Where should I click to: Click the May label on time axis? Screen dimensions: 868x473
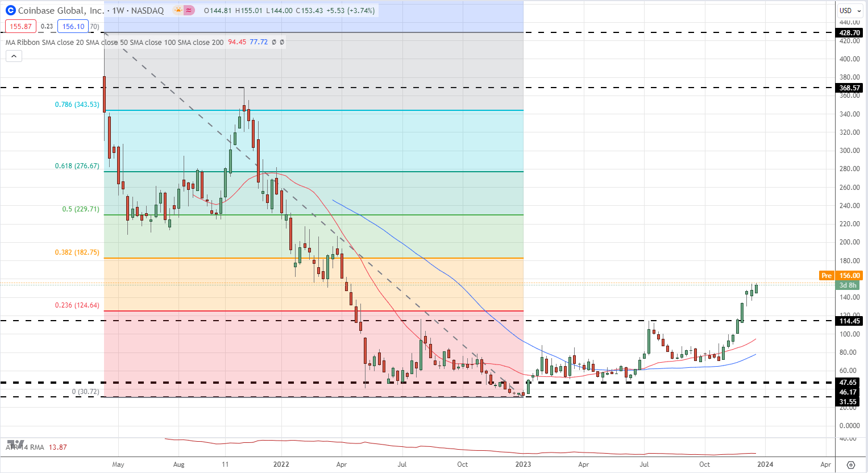click(118, 464)
